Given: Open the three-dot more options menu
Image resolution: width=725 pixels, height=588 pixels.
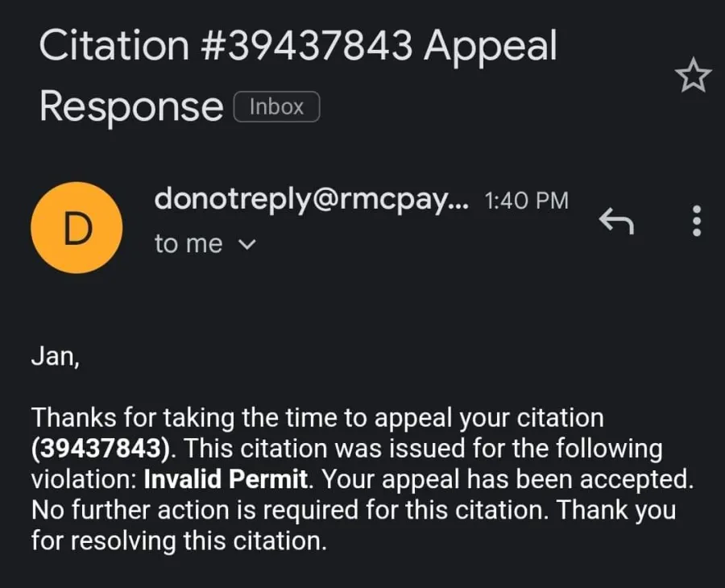Looking at the screenshot, I should pos(697,221).
